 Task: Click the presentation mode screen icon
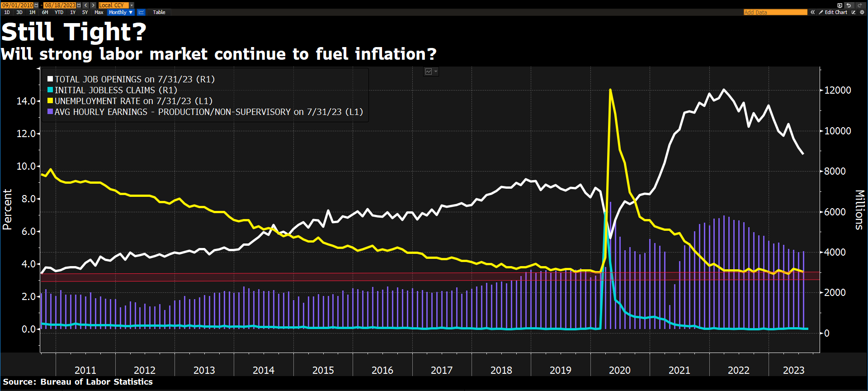840,5
